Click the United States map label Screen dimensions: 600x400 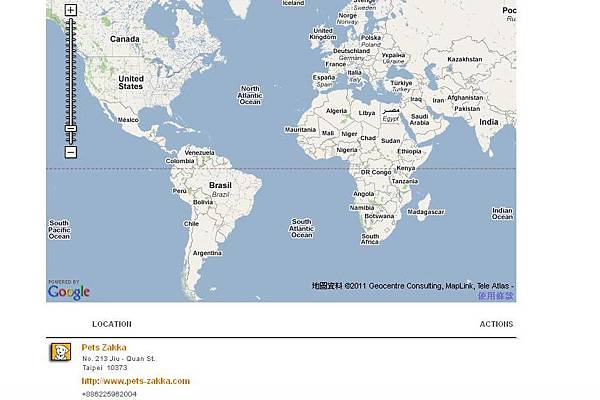point(131,82)
